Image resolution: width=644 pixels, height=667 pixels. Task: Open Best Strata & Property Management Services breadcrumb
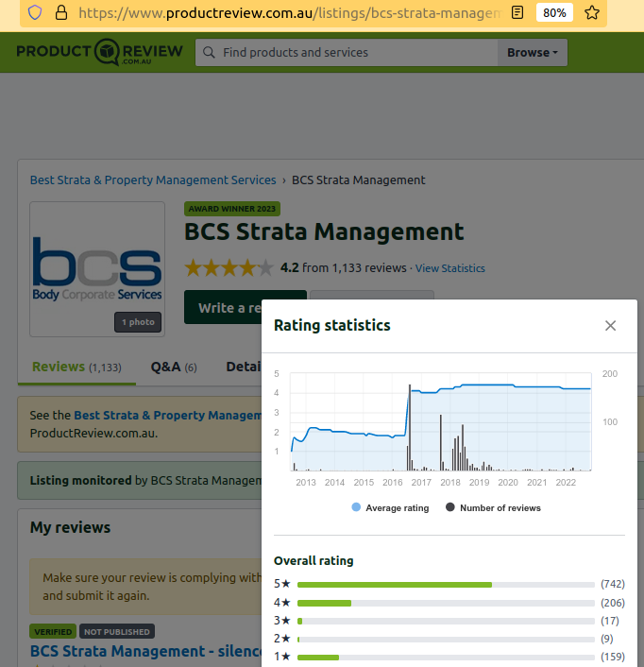153,180
